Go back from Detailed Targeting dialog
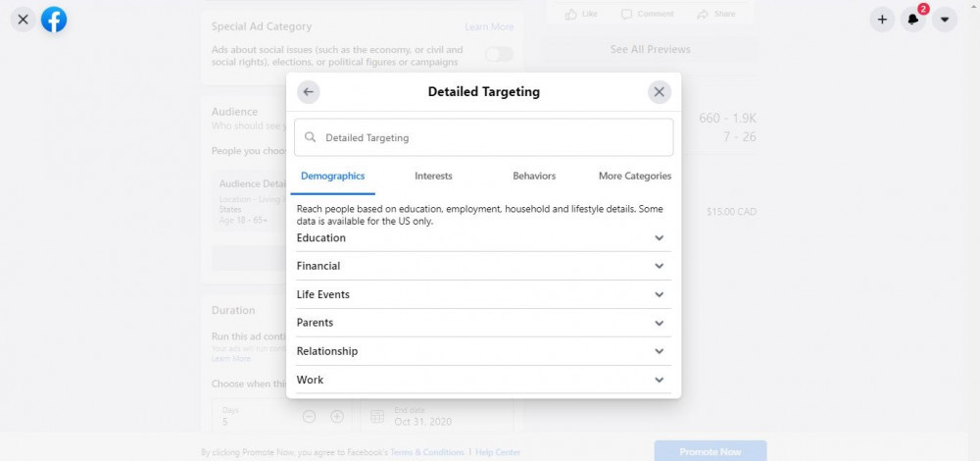 pos(308,92)
